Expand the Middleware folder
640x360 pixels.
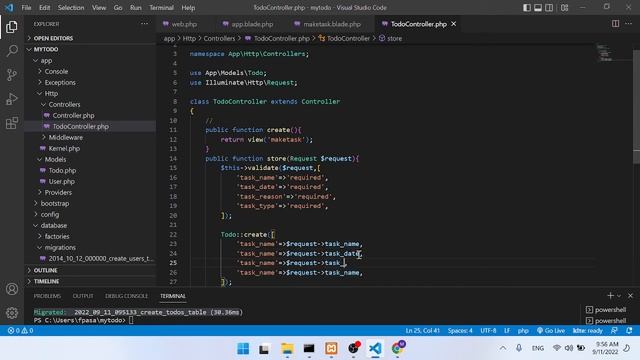point(90,138)
